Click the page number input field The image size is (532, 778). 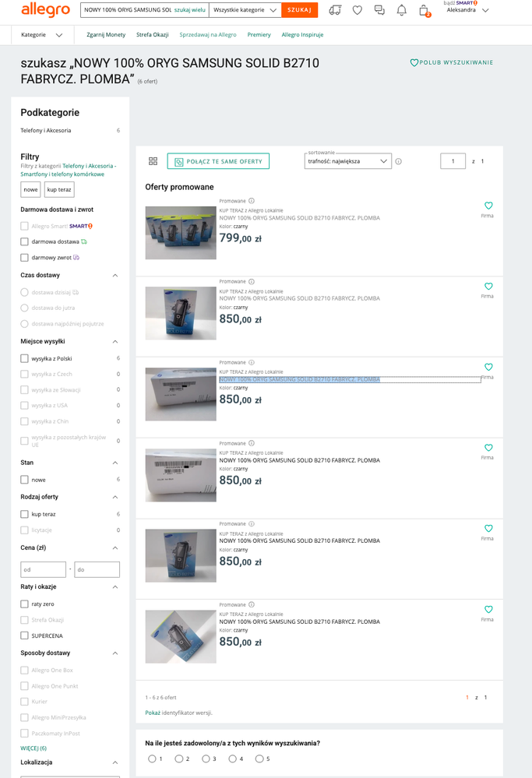(x=453, y=161)
